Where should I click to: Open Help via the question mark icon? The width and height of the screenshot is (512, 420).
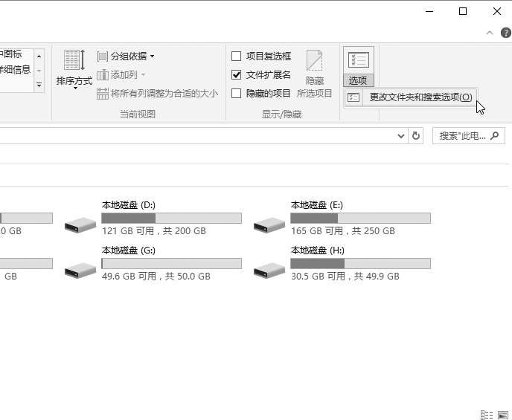506,33
